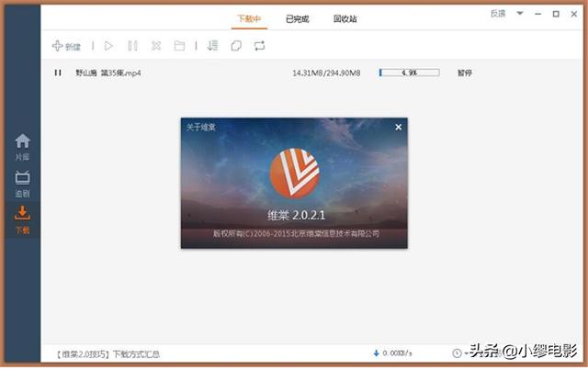This screenshot has width=588, height=369.
Task: Click the download speed indicator 0.00KB/s
Action: [393, 353]
